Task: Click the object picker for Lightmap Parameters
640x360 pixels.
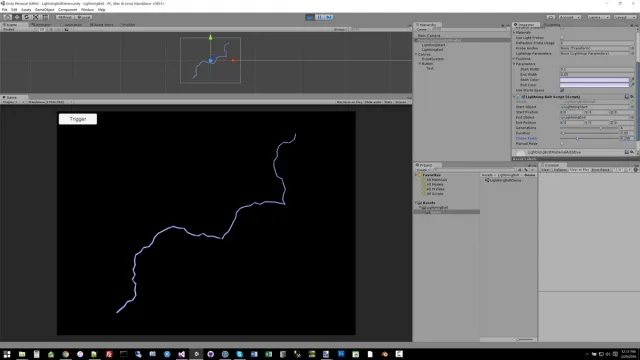Action: pos(632,53)
